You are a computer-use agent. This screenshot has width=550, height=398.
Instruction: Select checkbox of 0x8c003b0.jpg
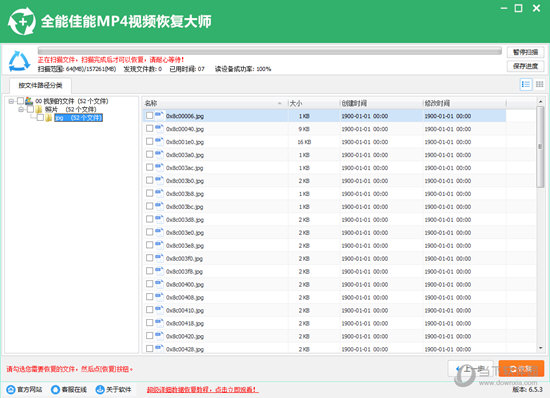(x=149, y=180)
